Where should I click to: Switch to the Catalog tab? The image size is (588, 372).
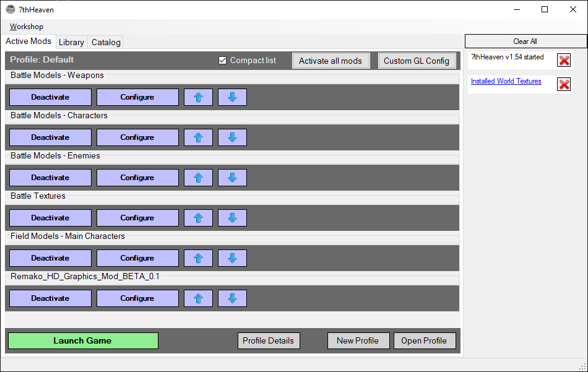[x=106, y=42]
